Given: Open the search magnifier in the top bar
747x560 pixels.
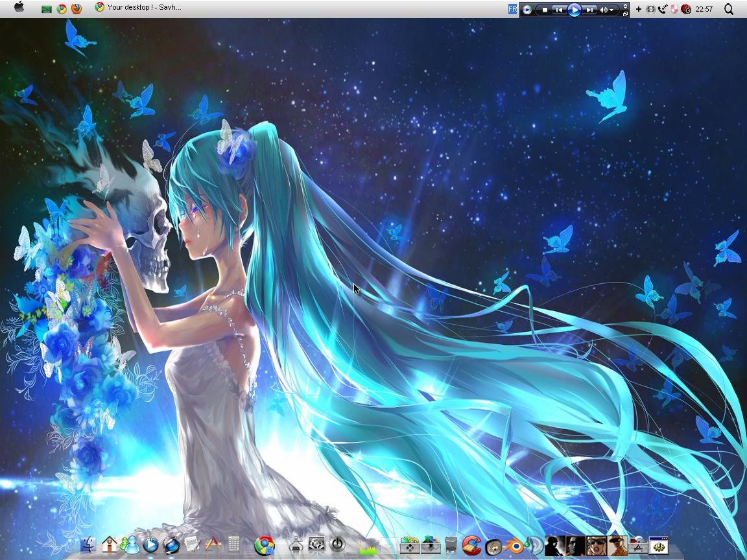Looking at the screenshot, I should point(728,9).
